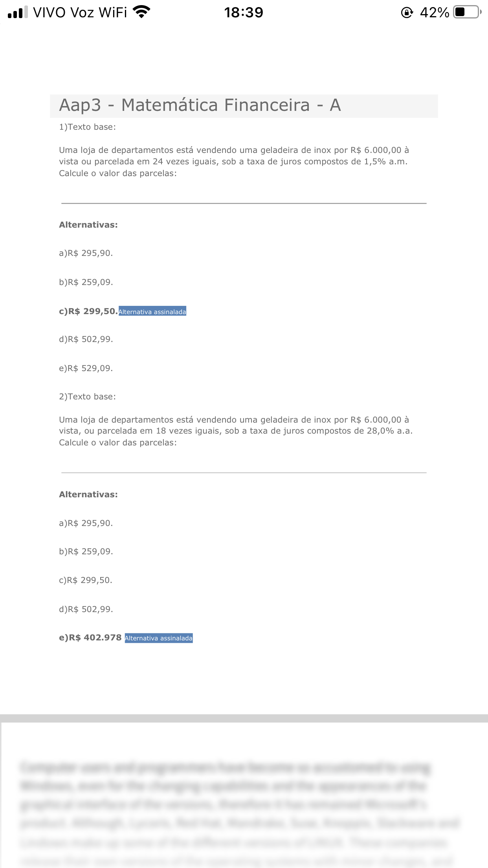The width and height of the screenshot is (488, 868).
Task: Pick option d) R$ 502,99 in question 1
Action: click(86, 339)
